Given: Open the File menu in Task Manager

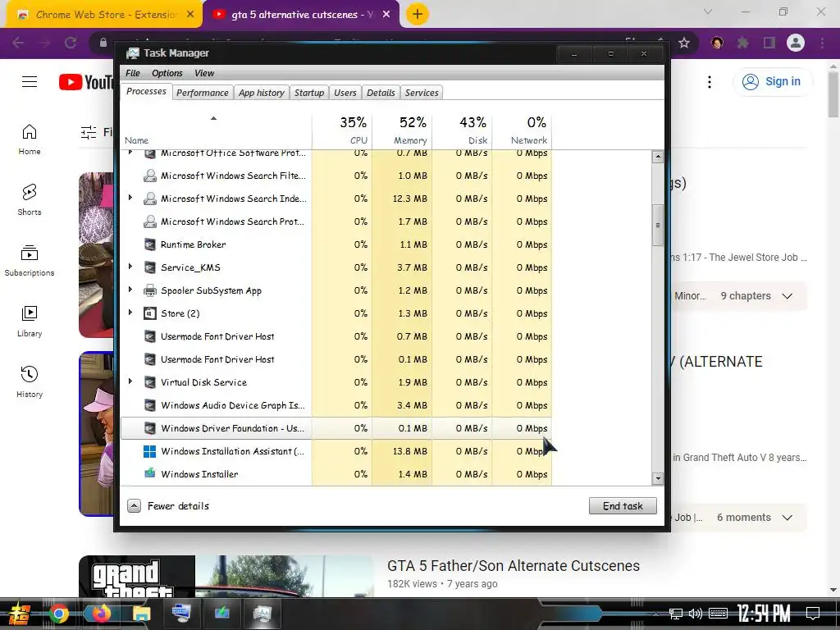Looking at the screenshot, I should coord(132,73).
